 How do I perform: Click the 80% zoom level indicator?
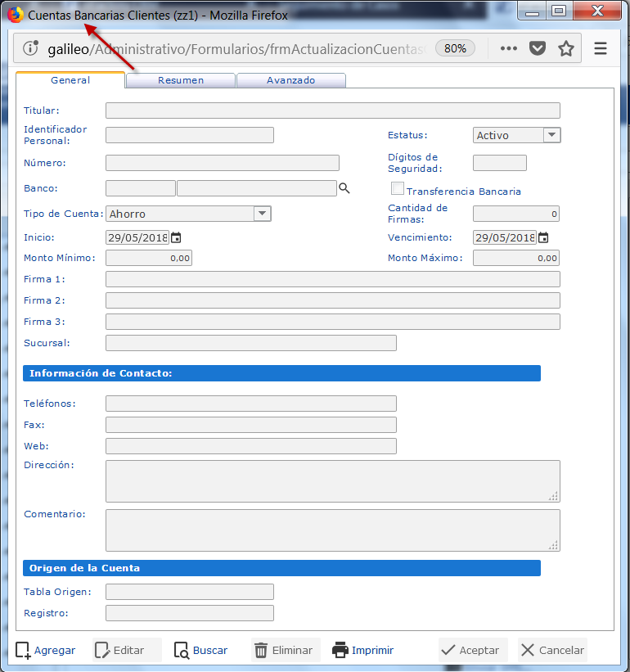tap(455, 48)
